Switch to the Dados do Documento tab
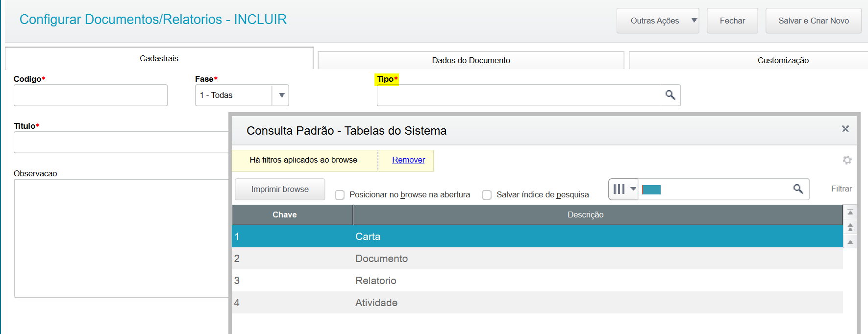Viewport: 868px width, 334px height. [x=471, y=60]
